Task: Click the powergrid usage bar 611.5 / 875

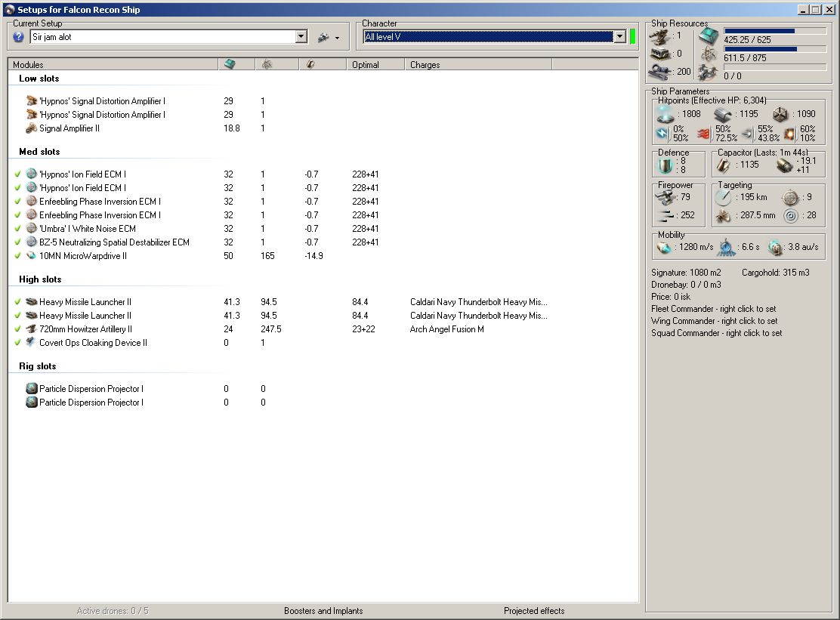Action: click(774, 49)
